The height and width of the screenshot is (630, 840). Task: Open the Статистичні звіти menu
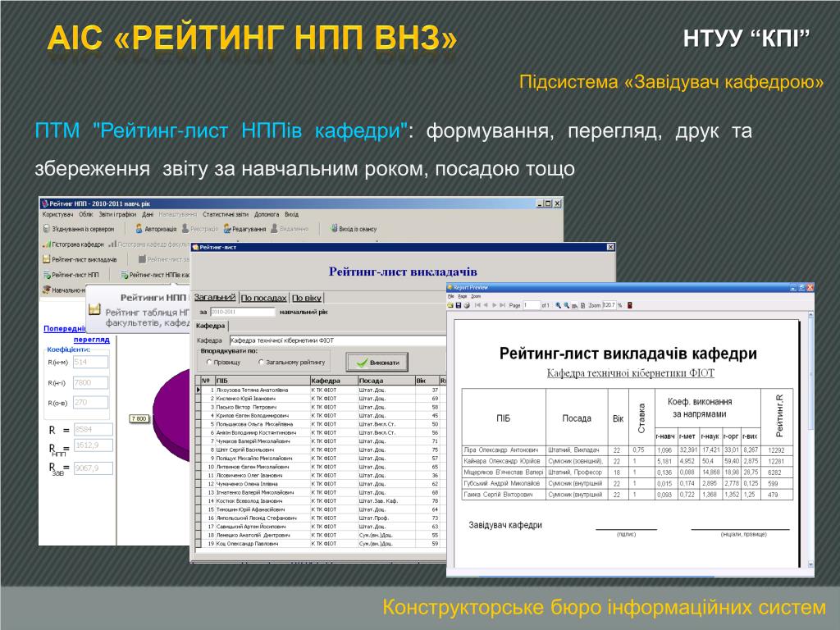click(x=226, y=214)
